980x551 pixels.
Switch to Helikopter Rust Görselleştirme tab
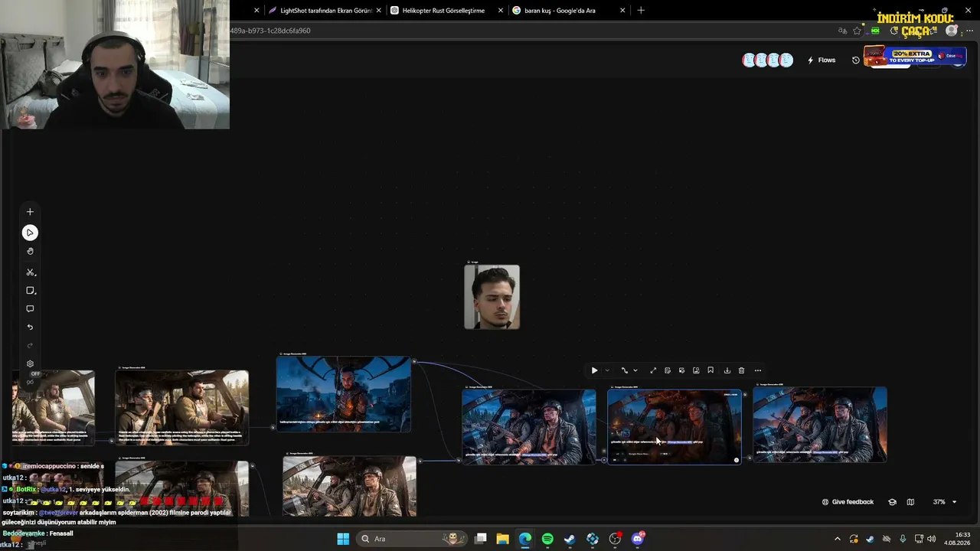[x=444, y=11]
